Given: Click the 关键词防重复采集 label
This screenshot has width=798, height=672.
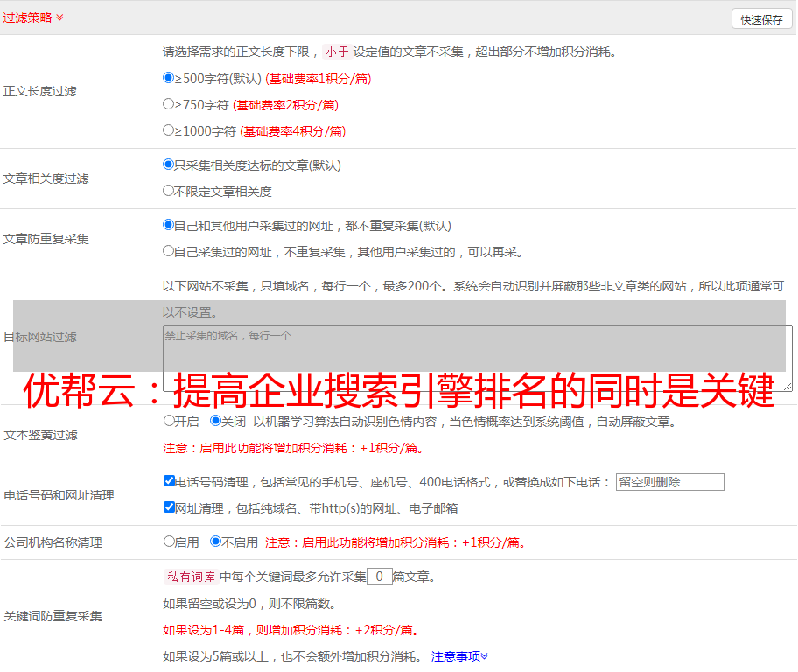Looking at the screenshot, I should coord(52,617).
